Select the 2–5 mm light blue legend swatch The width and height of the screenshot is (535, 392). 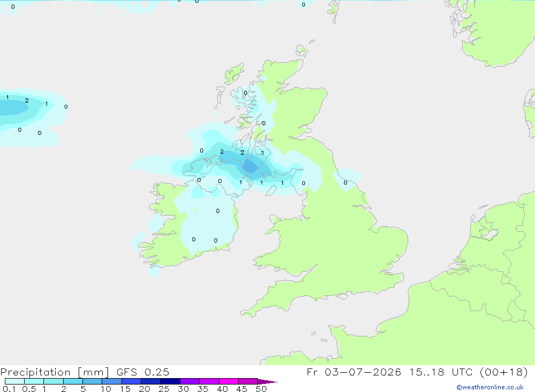click(x=73, y=381)
